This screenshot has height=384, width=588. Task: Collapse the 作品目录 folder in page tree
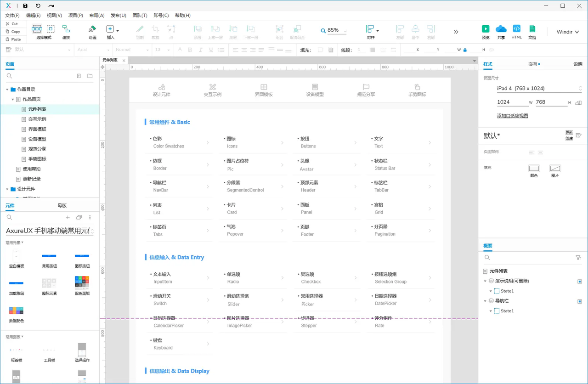(x=7, y=90)
